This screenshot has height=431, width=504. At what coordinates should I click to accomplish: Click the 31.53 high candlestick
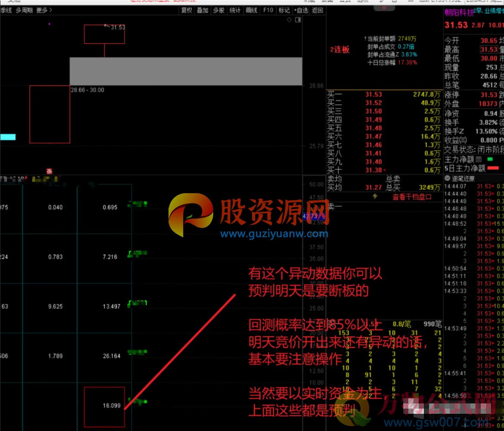click(x=105, y=34)
